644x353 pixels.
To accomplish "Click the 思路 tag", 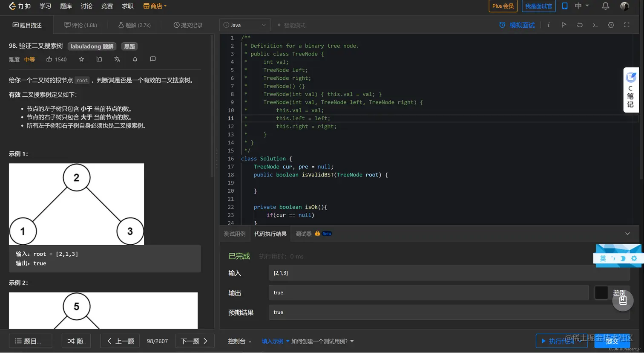I will pos(129,46).
